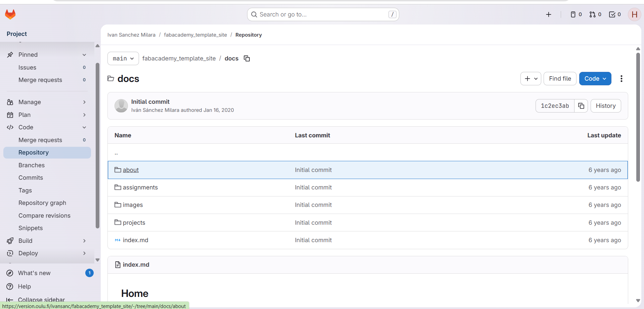Click the create new plus icon
The height and width of the screenshot is (309, 644).
(x=549, y=14)
